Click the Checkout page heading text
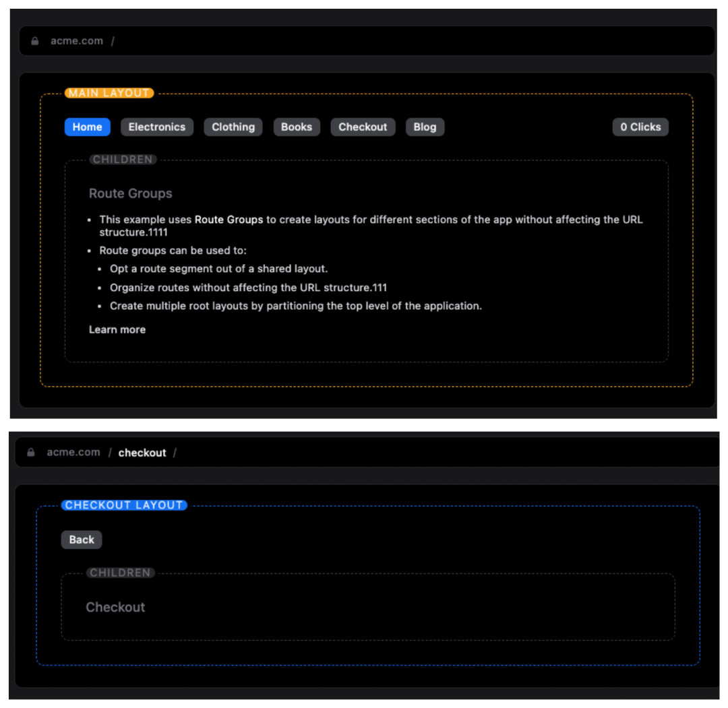Viewport: 728px width, 708px height. [115, 607]
